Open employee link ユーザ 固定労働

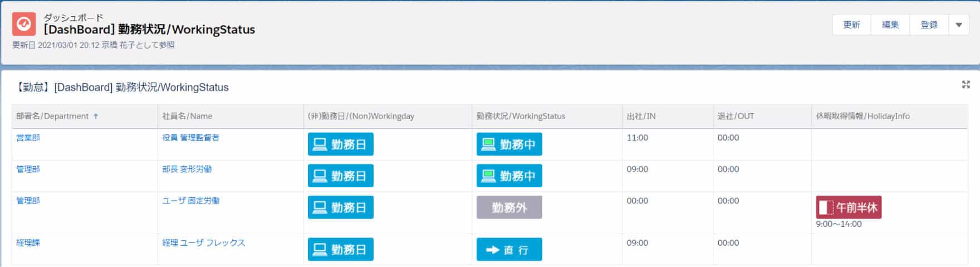pyautogui.click(x=190, y=201)
